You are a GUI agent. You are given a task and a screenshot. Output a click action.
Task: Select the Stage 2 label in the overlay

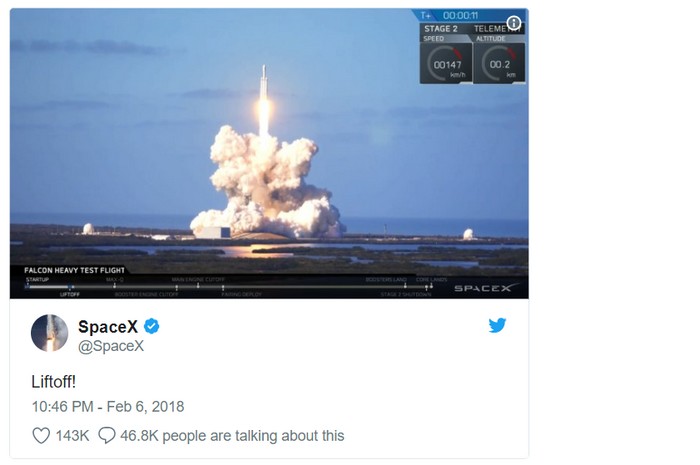tap(441, 29)
